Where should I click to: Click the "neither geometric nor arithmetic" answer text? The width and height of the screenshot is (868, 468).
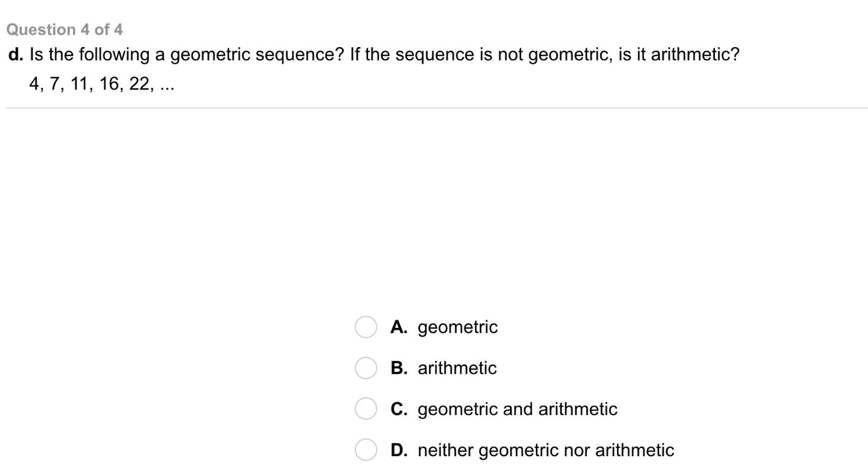coord(546,450)
